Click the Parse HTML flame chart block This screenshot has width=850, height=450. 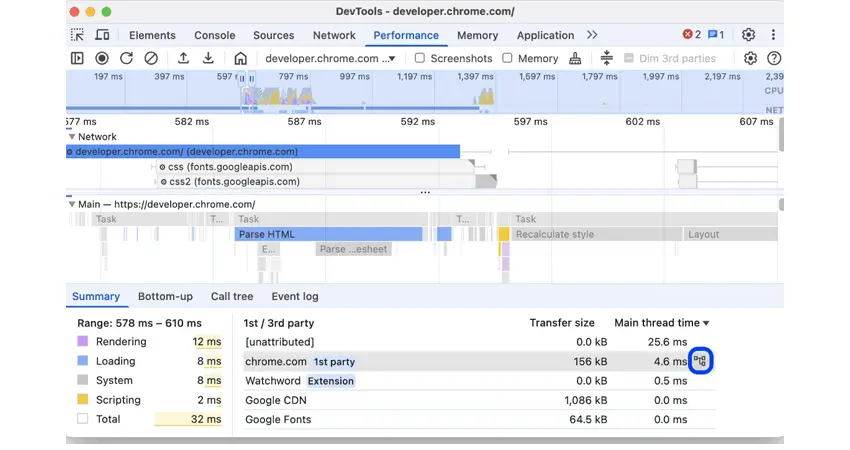(329, 234)
